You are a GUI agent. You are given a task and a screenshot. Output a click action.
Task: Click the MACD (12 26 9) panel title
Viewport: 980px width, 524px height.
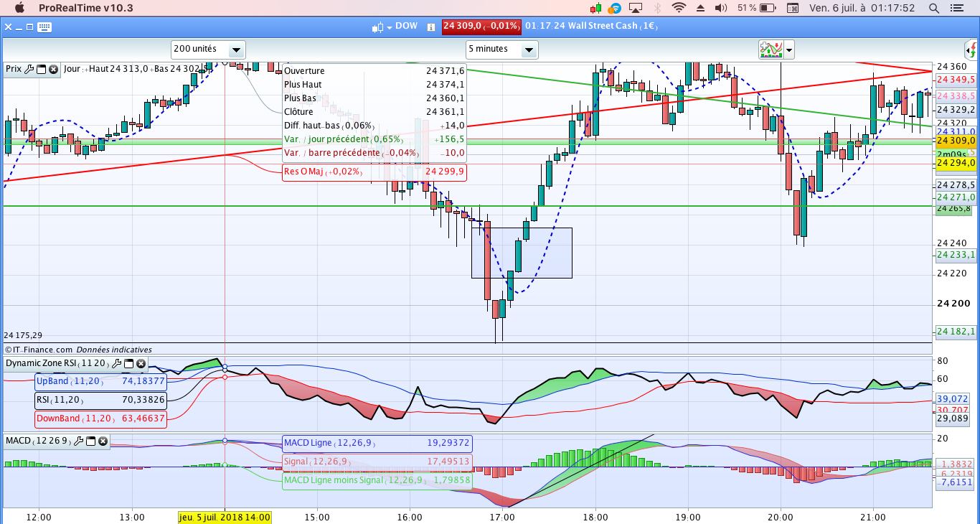point(38,440)
